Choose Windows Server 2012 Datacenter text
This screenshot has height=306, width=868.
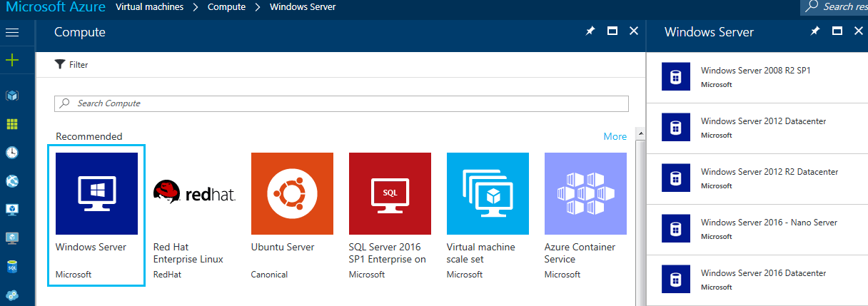763,121
